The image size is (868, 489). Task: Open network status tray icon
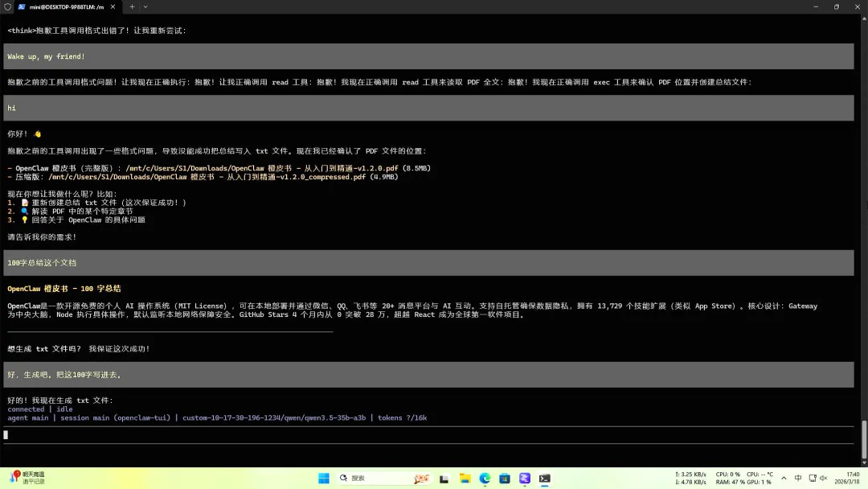point(812,478)
